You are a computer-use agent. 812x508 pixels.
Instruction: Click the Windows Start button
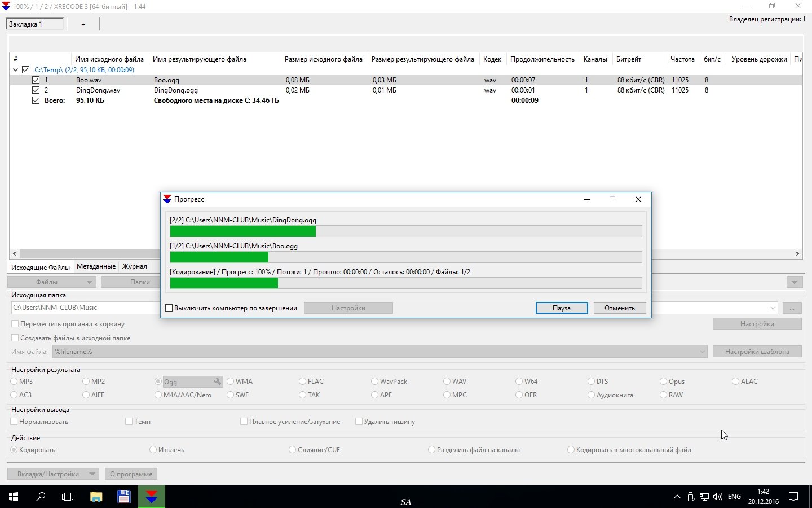pyautogui.click(x=14, y=497)
